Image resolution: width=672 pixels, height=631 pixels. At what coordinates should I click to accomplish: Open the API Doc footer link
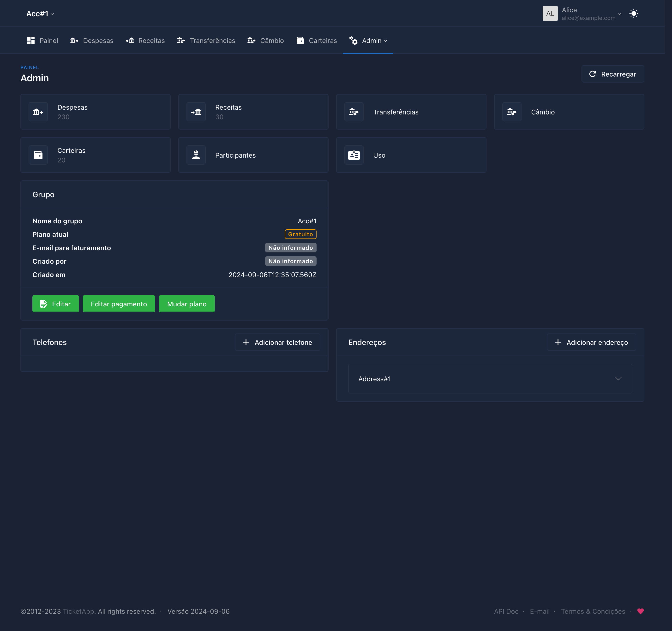tap(506, 611)
